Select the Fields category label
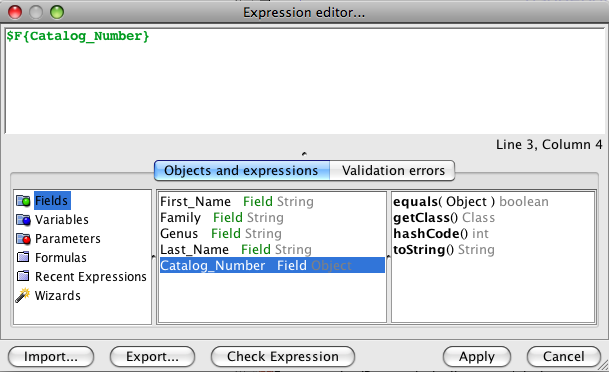The width and height of the screenshot is (609, 372). click(51, 201)
